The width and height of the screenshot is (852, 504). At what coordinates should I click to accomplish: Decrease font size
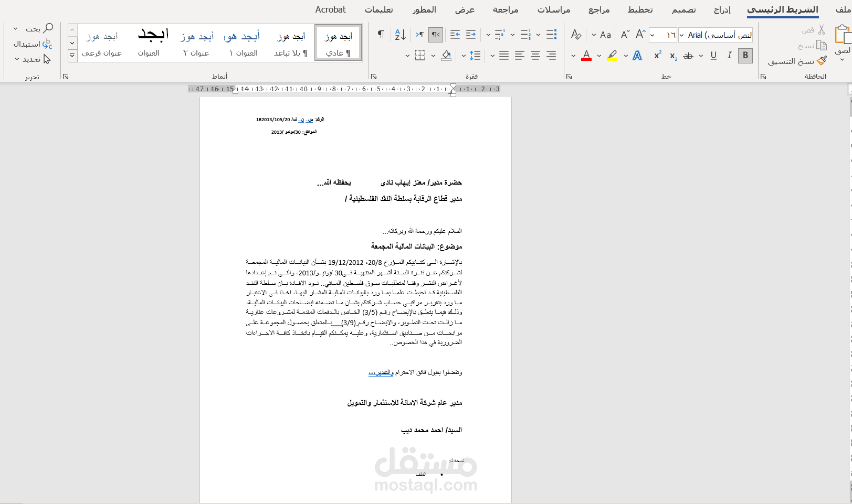[x=625, y=35]
